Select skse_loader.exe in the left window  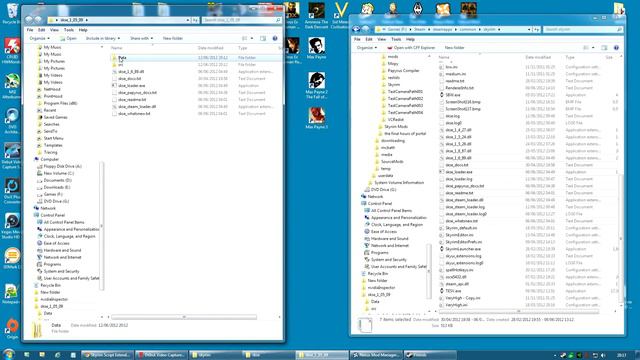click(131, 86)
